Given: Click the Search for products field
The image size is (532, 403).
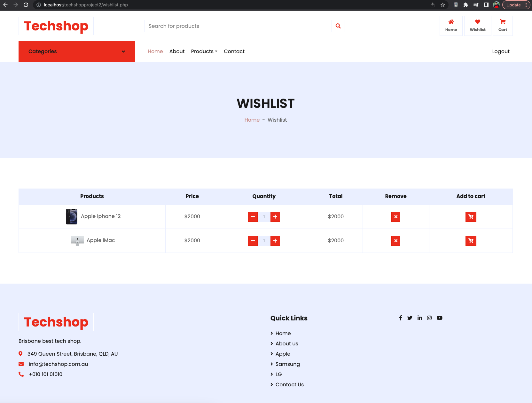Looking at the screenshot, I should [x=238, y=26].
